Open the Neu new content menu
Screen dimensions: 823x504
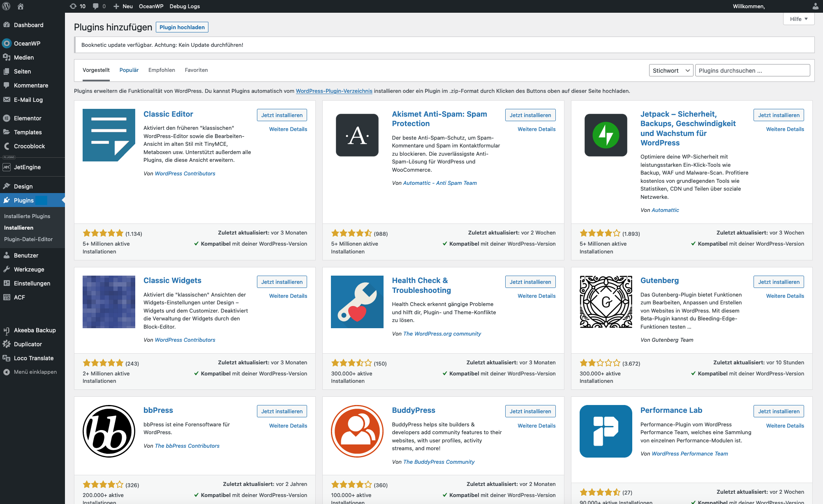click(x=123, y=6)
